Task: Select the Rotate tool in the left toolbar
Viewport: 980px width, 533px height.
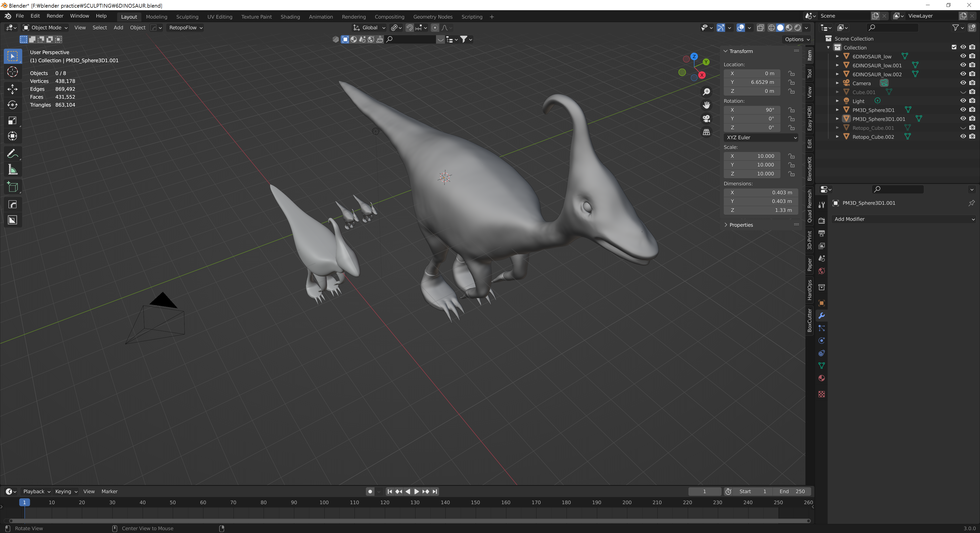Action: (13, 105)
